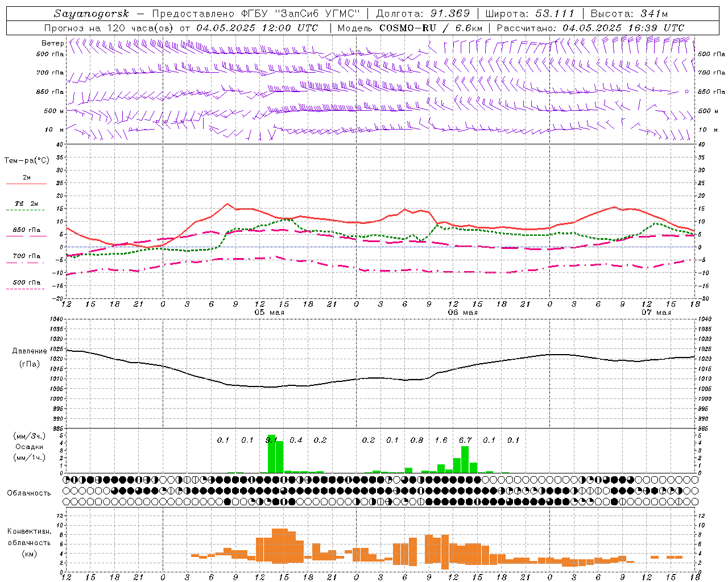
Task: Select 'Прогноз на 120 часа(ов)' forecast text
Action: (109, 28)
